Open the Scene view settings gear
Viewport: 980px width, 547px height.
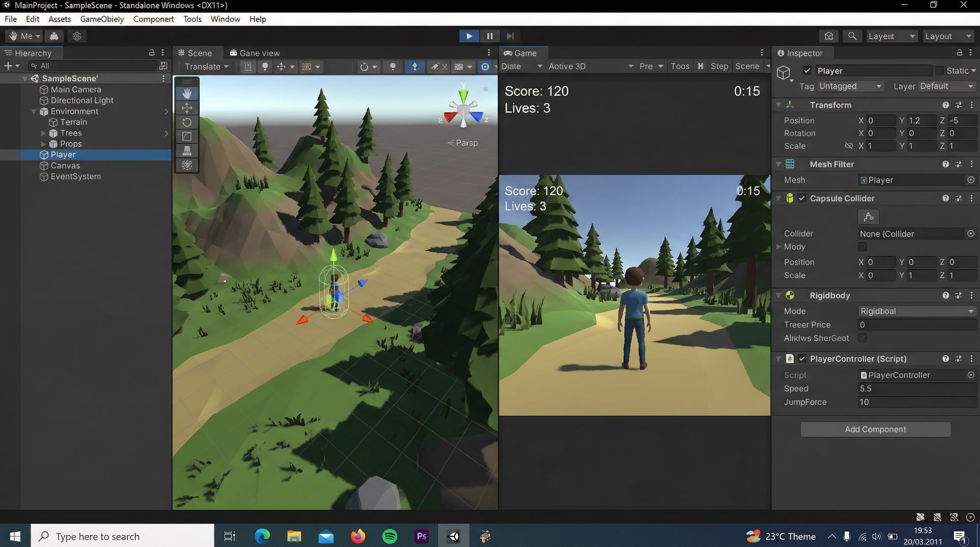485,67
